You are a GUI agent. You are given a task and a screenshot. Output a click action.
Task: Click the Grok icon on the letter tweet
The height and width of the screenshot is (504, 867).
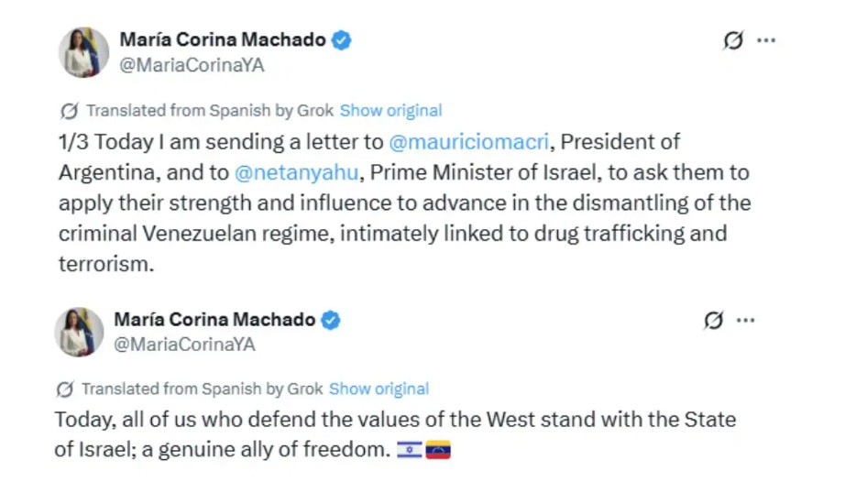click(733, 40)
